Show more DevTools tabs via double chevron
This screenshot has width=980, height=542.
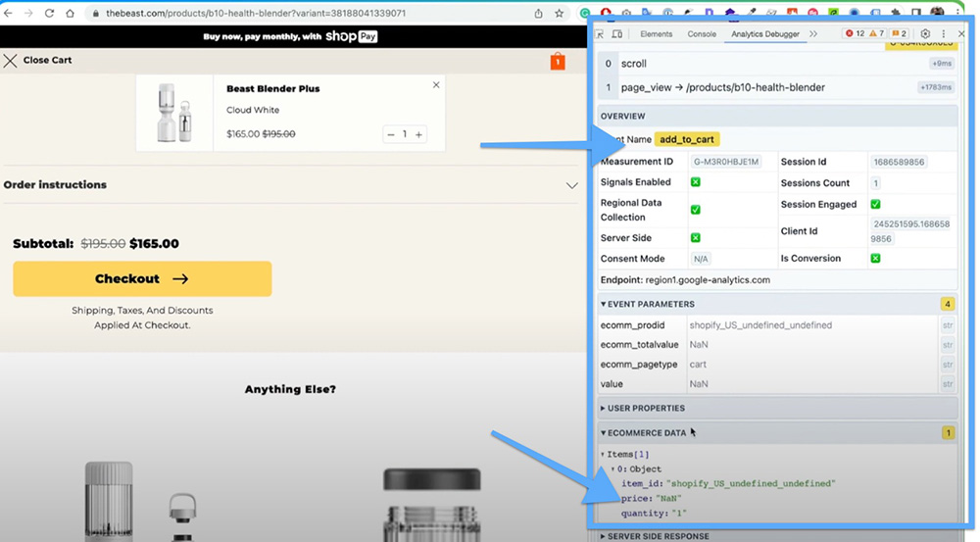pos(813,33)
